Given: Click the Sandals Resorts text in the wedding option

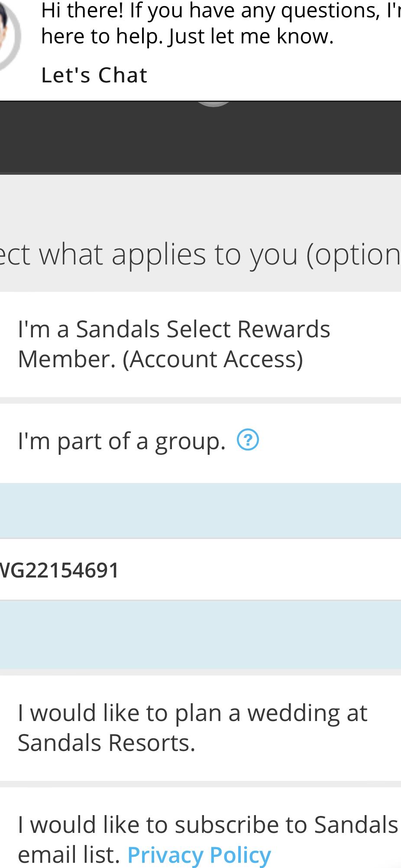Looking at the screenshot, I should click(x=107, y=743).
